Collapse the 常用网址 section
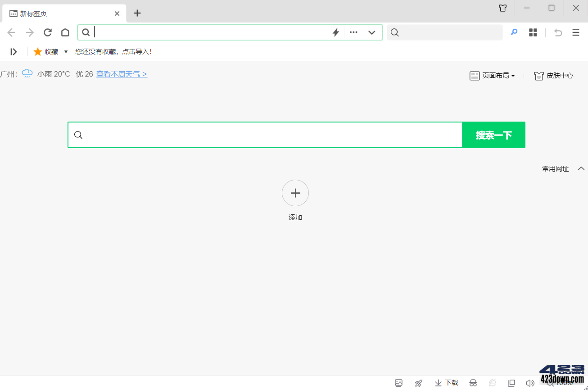 tap(581, 168)
